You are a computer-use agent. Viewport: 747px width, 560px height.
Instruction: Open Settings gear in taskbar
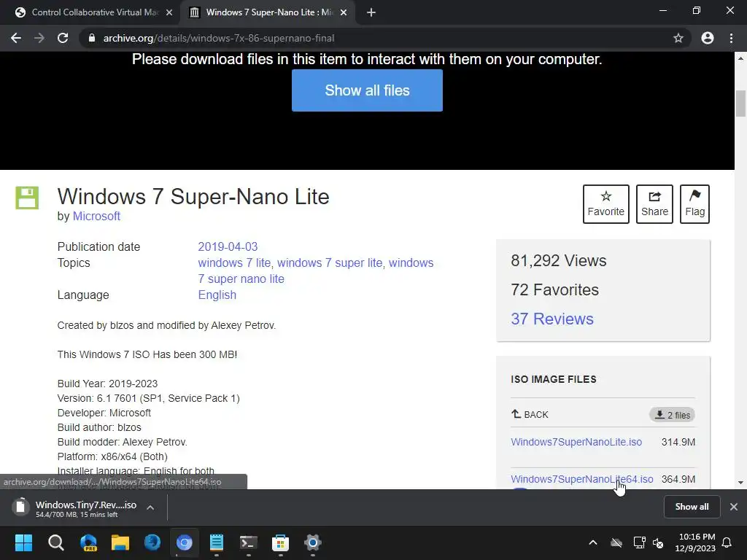[x=312, y=542]
